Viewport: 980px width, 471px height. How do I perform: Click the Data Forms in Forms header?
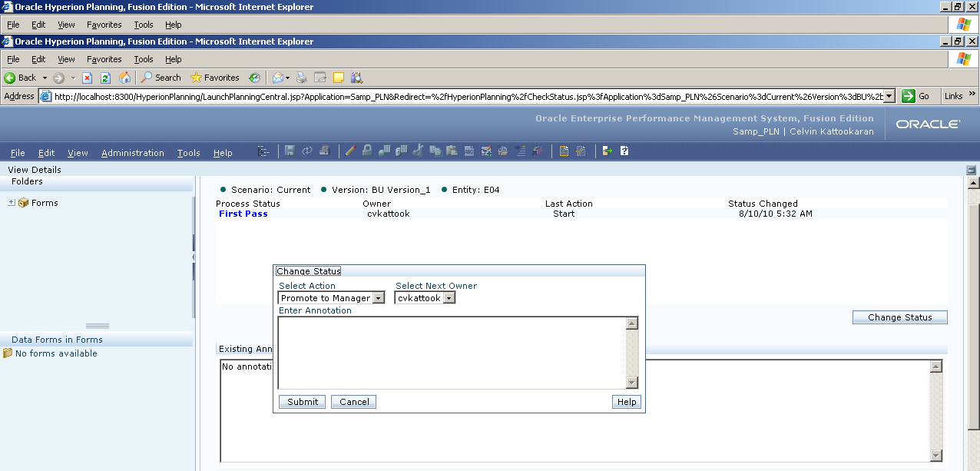point(57,340)
